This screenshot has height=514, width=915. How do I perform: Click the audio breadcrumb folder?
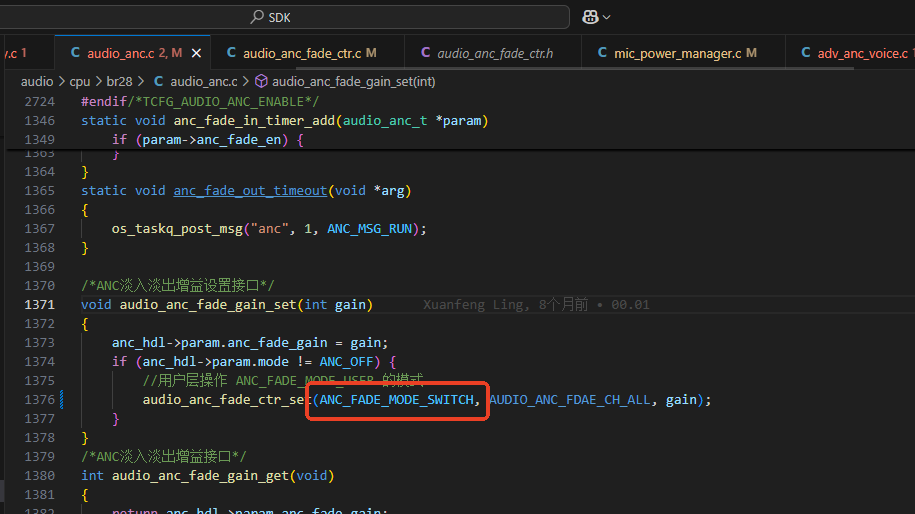click(x=37, y=82)
